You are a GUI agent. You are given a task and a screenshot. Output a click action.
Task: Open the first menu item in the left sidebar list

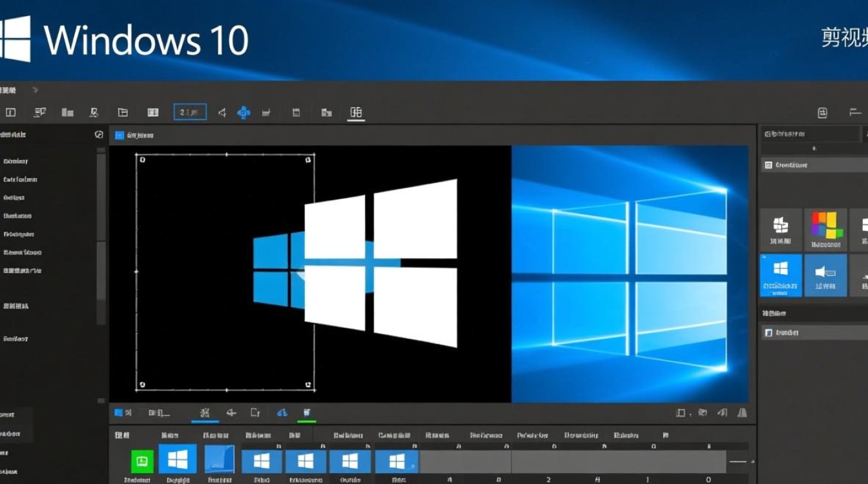pyautogui.click(x=16, y=161)
